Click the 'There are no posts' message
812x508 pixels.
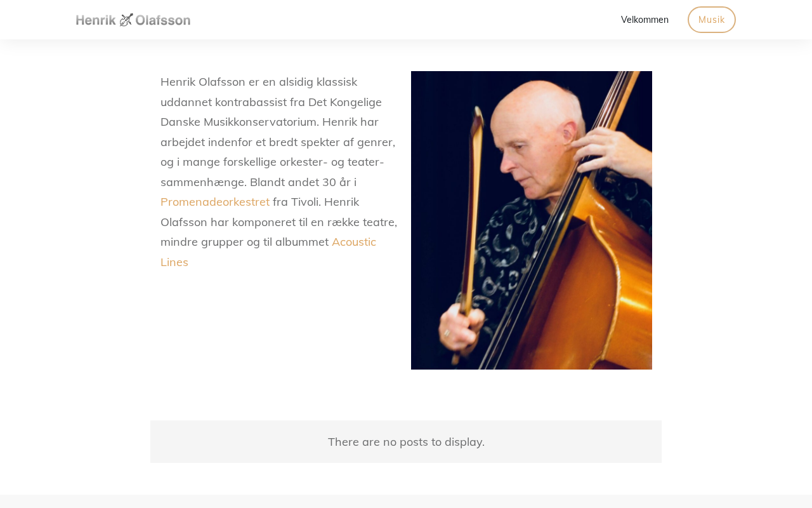406,442
